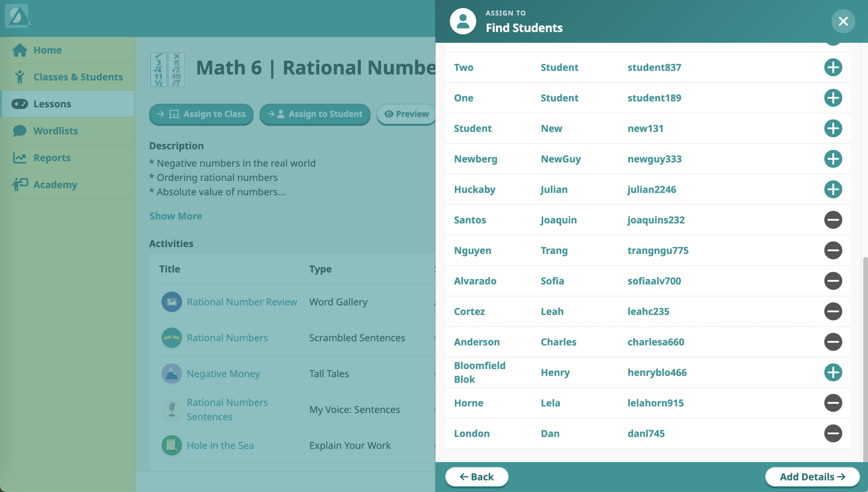The image size is (868, 492).
Task: Remove lelahorn915 with the minus icon
Action: 833,403
